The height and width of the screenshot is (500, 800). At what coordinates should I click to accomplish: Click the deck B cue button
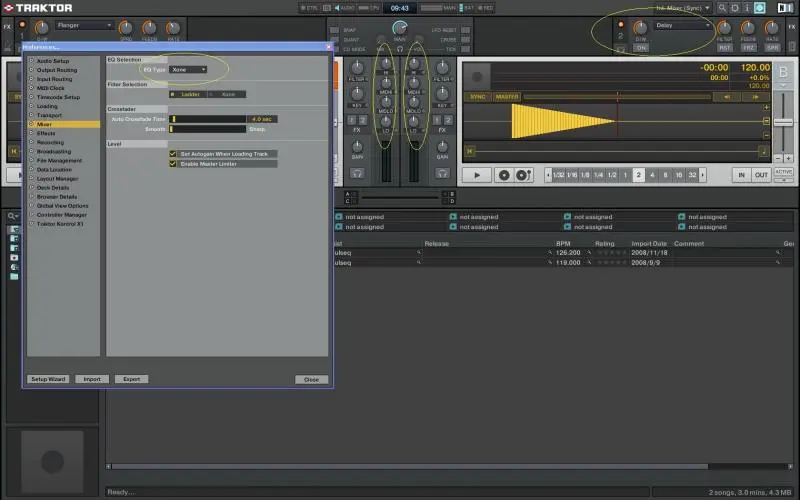[504, 175]
